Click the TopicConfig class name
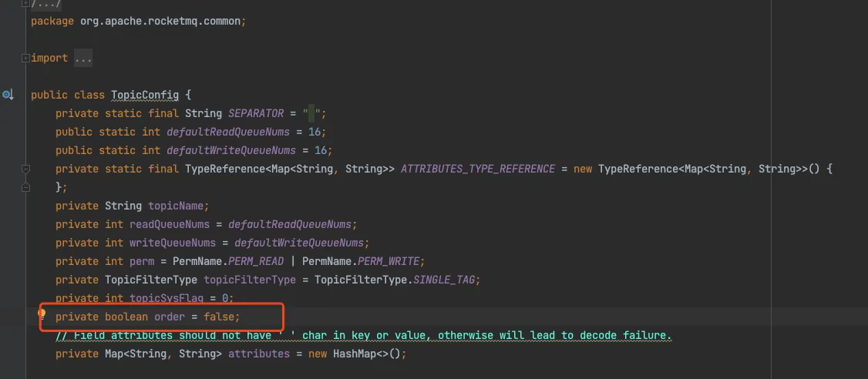868x379 pixels. pos(144,95)
